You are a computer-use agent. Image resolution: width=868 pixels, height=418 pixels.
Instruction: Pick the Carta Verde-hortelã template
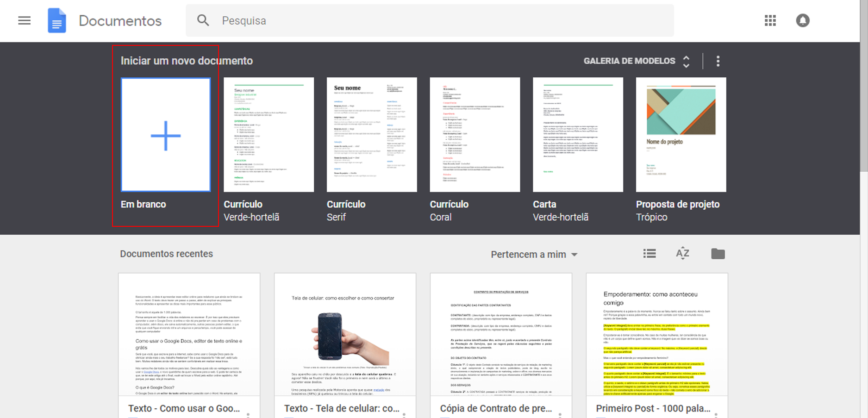click(578, 135)
